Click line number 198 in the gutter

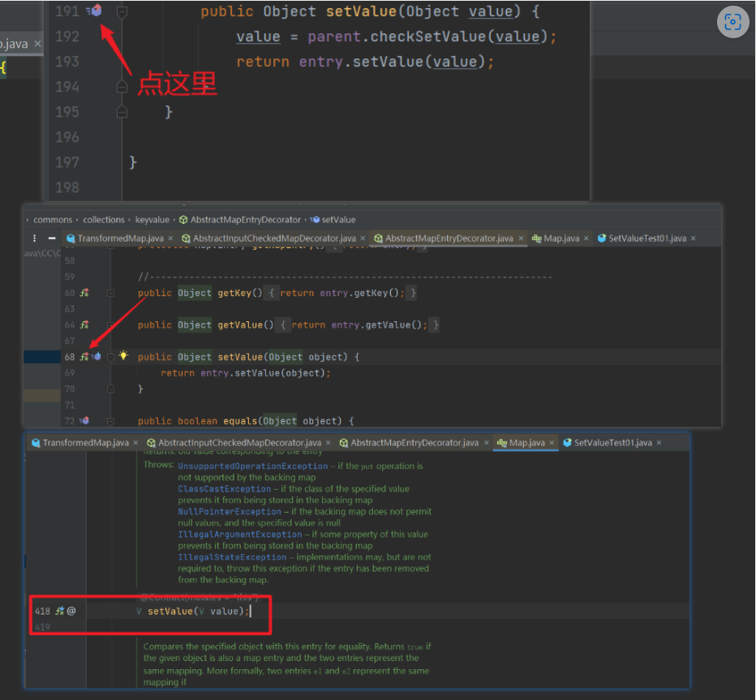67,187
